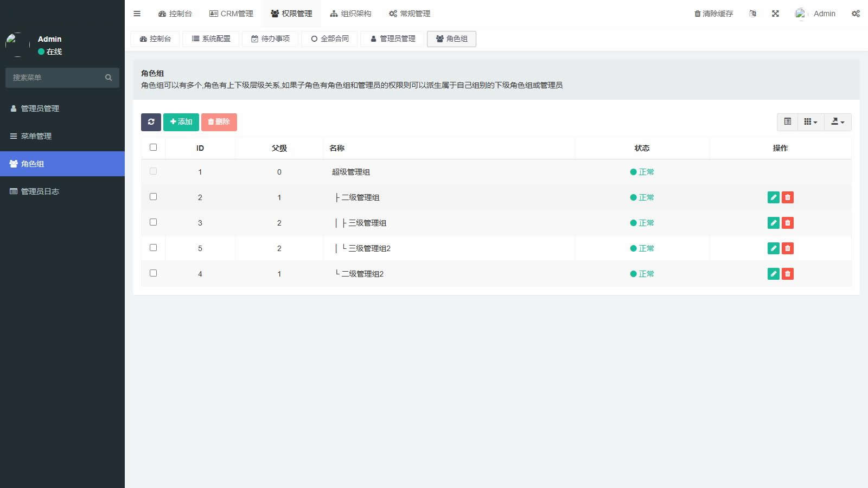Open the 待办事项 tab
The width and height of the screenshot is (868, 488).
pyautogui.click(x=270, y=39)
